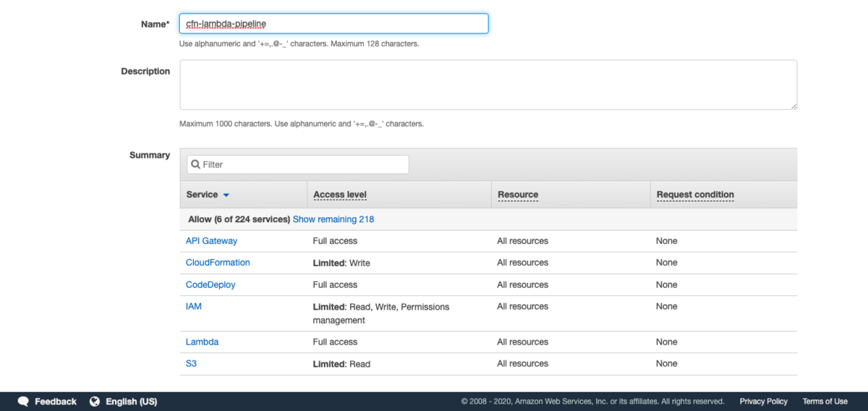Open the CloudFormation service link
Image resolution: width=868 pixels, height=411 pixels.
(x=218, y=263)
